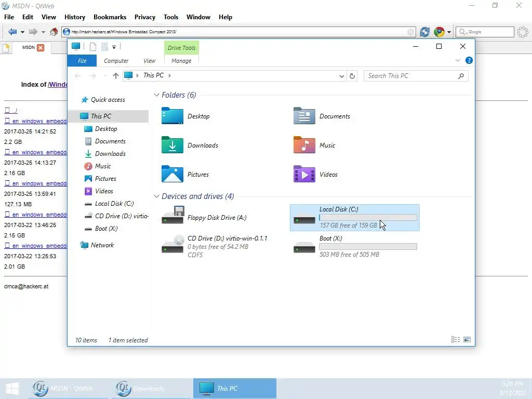Open Explorer help question mark icon
The height and width of the screenshot is (399, 532).
coord(469,60)
